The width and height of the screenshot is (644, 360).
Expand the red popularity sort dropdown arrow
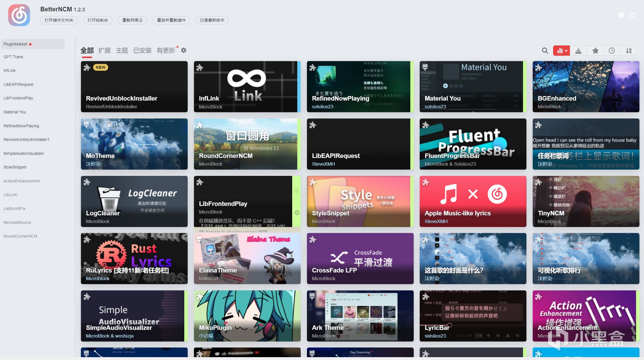[566, 51]
